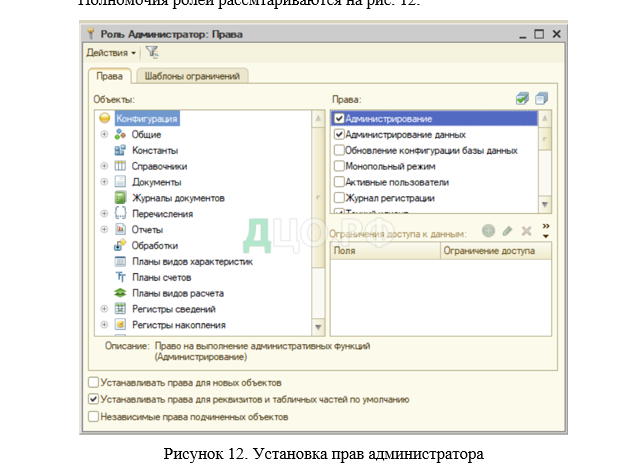Click the Планы счетов icon

pos(120,277)
